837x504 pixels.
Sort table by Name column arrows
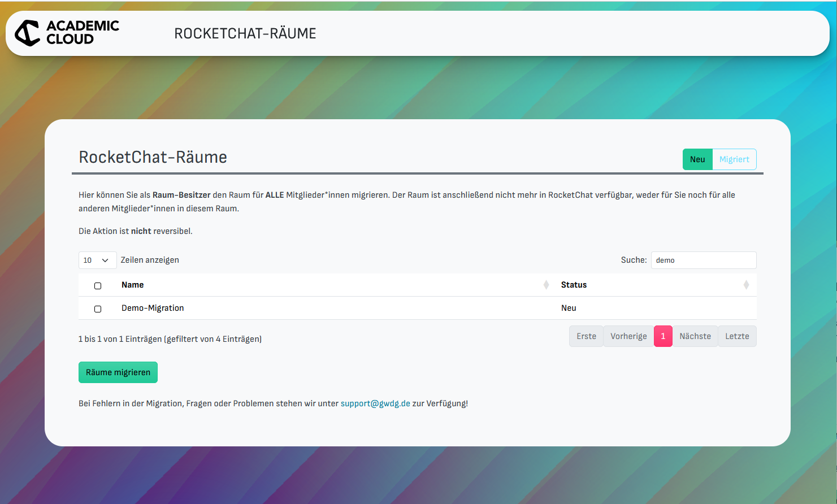point(546,285)
